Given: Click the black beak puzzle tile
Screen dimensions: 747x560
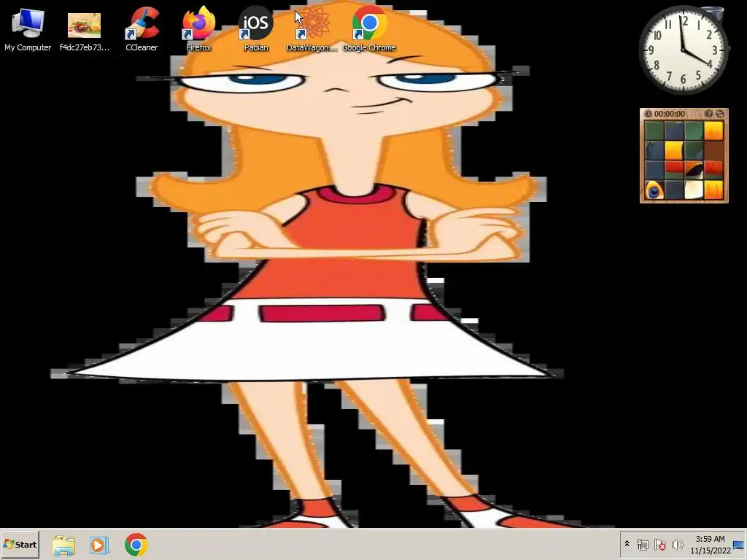Looking at the screenshot, I should (x=694, y=171).
